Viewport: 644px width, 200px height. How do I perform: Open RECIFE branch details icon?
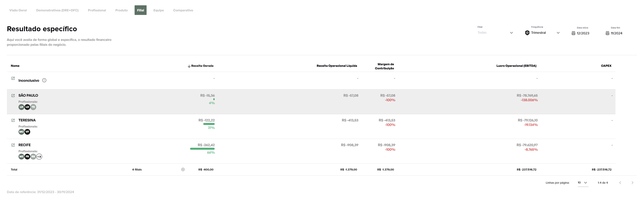point(13,145)
